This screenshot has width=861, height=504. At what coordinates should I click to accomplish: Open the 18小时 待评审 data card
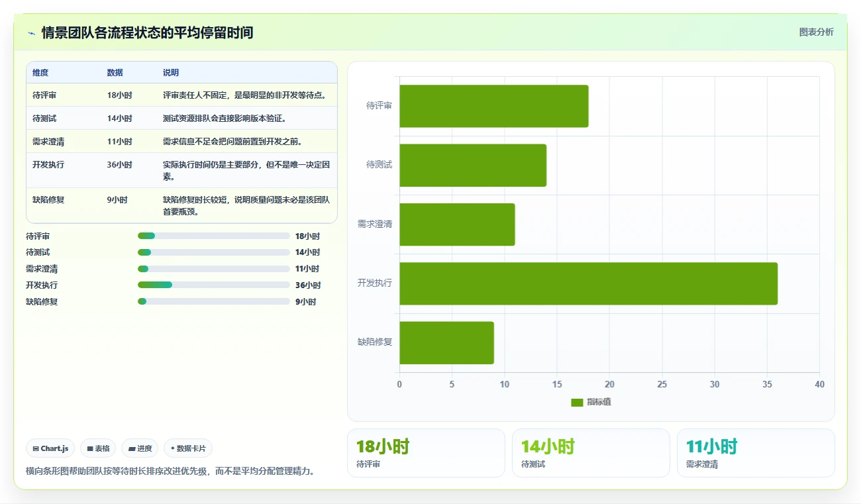(426, 453)
